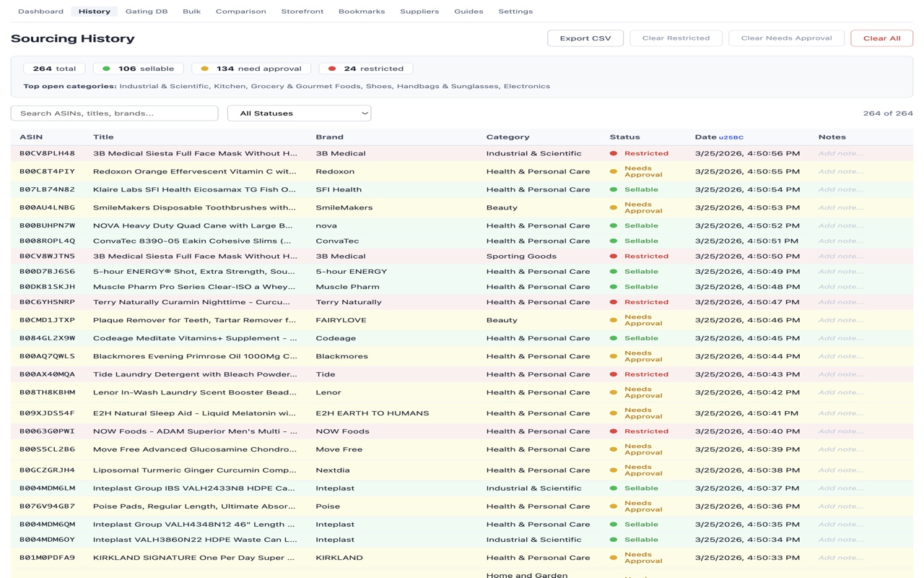Add a note to the SmileMakers row

click(841, 208)
